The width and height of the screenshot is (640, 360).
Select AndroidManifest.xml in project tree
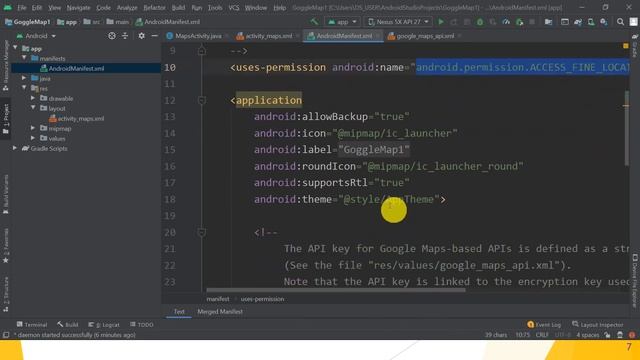[x=76, y=68]
